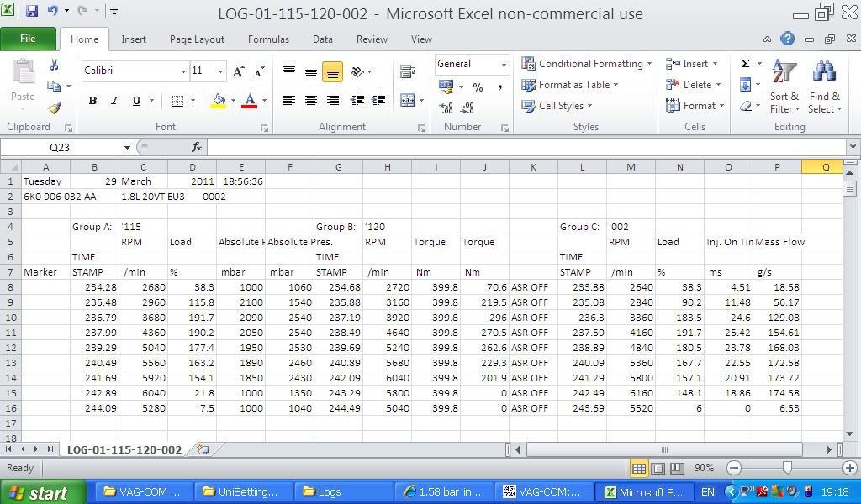The width and height of the screenshot is (861, 504).
Task: Click the Insert Function fx button
Action: [x=197, y=147]
